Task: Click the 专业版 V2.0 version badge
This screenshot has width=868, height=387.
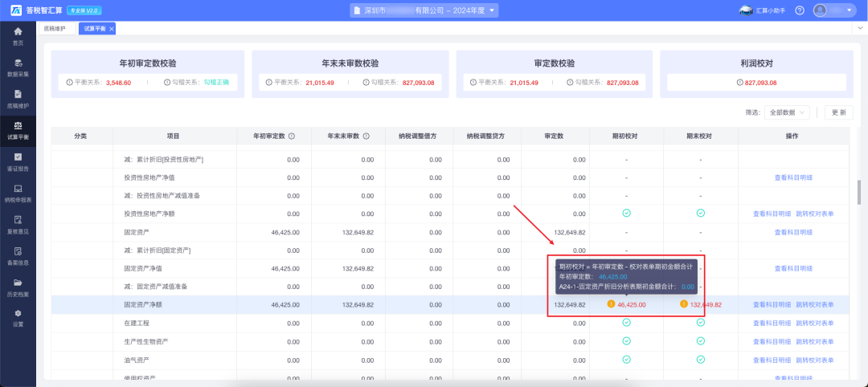Action: (84, 10)
